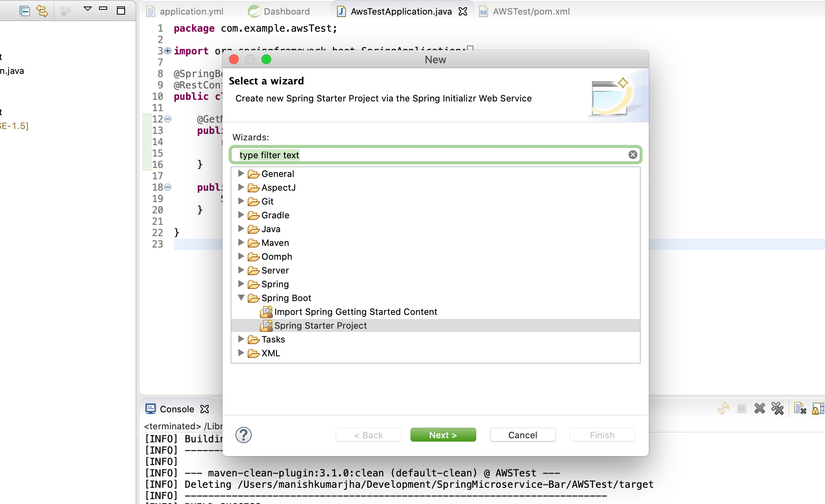
Task: Click Remove All Terminated Launches icon
Action: pos(777,408)
